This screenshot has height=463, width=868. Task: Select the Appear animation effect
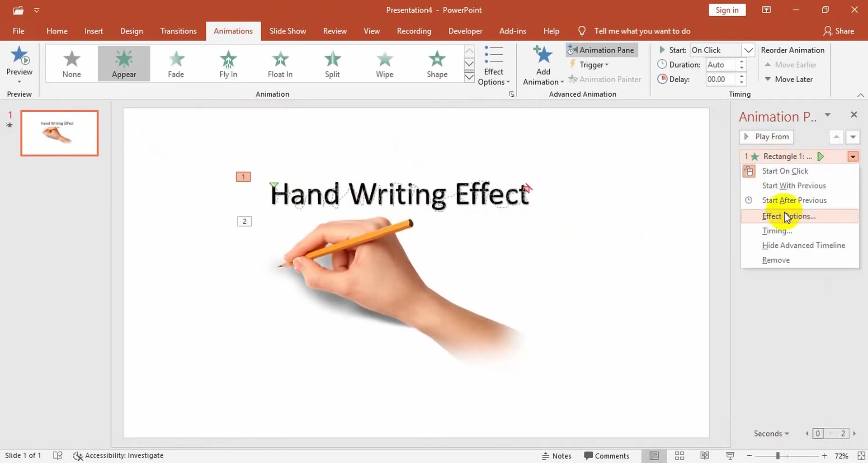[124, 63]
